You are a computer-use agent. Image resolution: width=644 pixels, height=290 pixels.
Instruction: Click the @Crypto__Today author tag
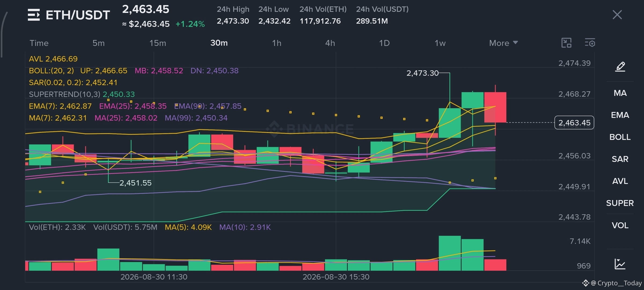coord(616,283)
